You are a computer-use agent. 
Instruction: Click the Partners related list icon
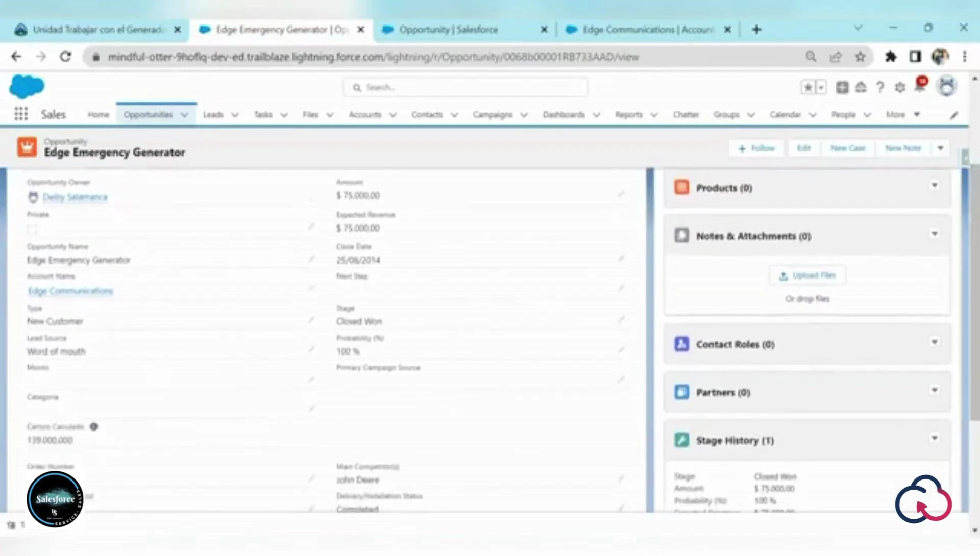pyautogui.click(x=681, y=392)
